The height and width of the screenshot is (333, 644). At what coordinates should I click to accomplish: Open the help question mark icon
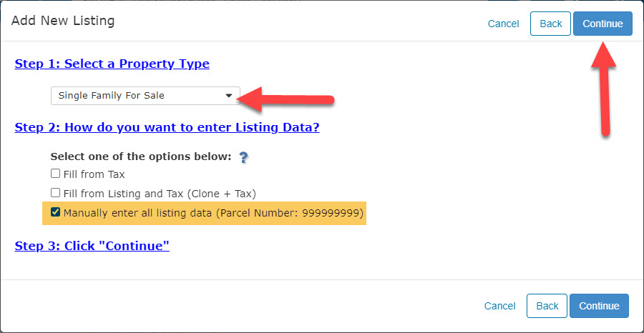click(244, 157)
